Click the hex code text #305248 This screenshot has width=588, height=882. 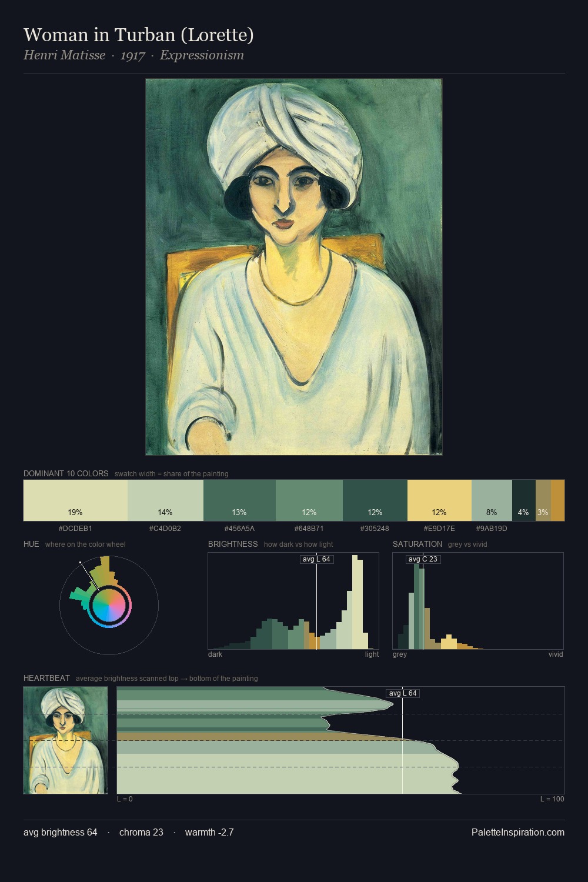point(375,528)
